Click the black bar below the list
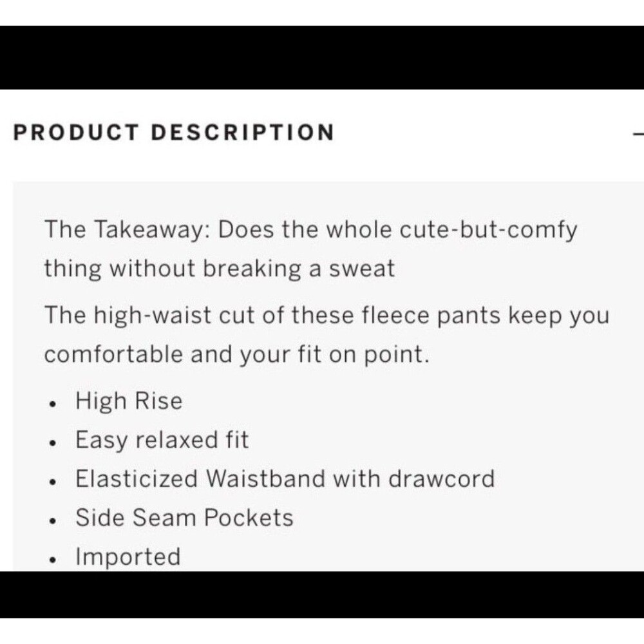 click(x=322, y=594)
